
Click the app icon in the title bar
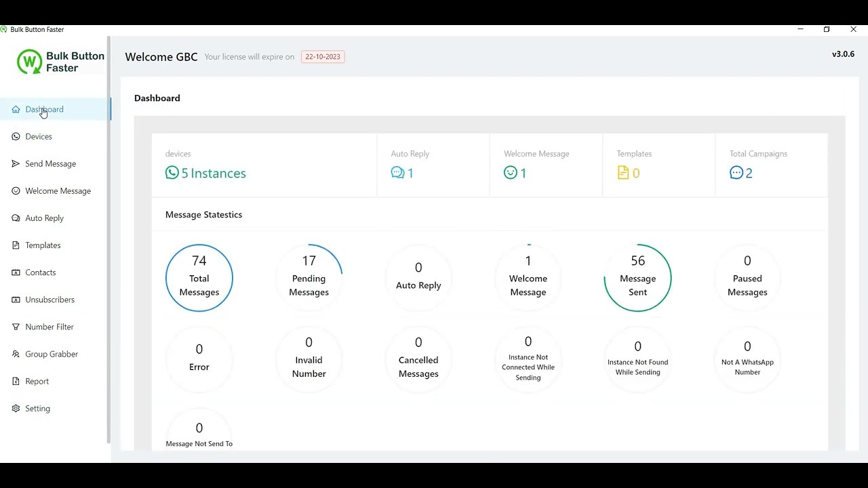click(4, 29)
